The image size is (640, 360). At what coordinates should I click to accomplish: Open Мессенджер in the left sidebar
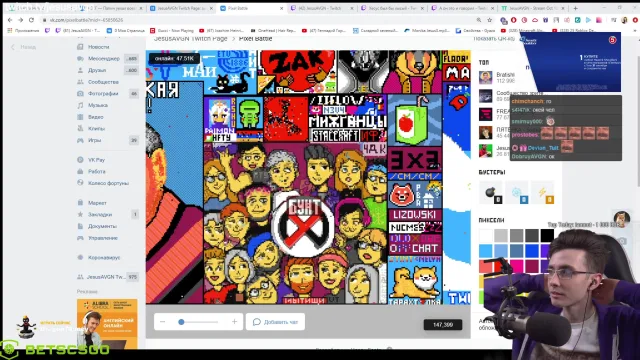(x=104, y=59)
